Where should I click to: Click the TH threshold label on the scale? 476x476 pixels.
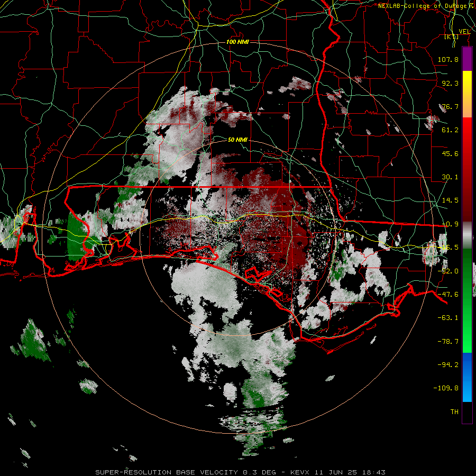(454, 412)
